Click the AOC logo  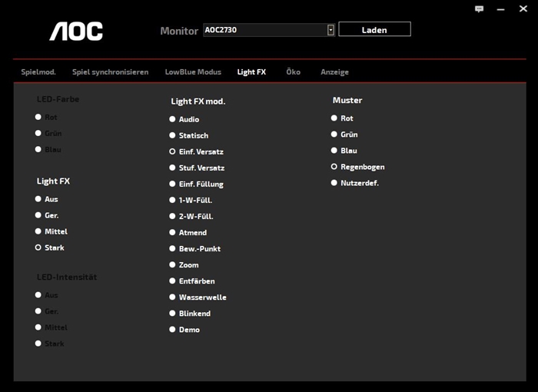point(76,32)
